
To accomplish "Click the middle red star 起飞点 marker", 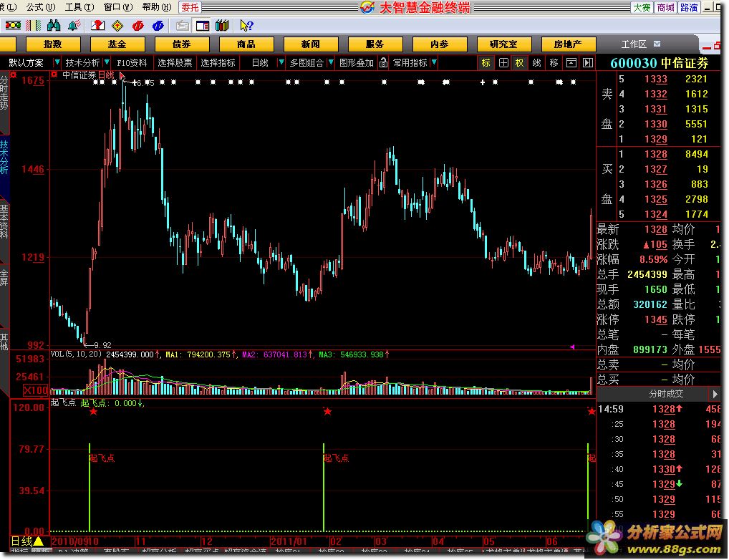I will click(327, 411).
